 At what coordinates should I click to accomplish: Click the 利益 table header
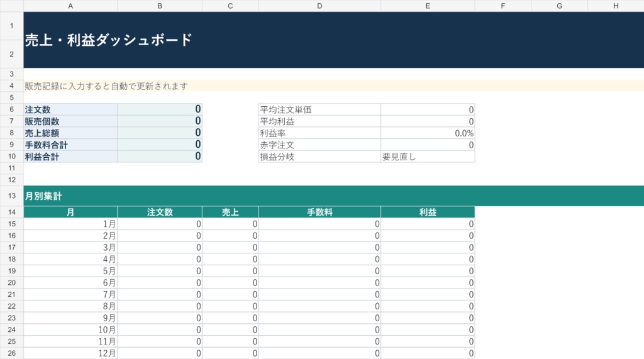[428, 212]
